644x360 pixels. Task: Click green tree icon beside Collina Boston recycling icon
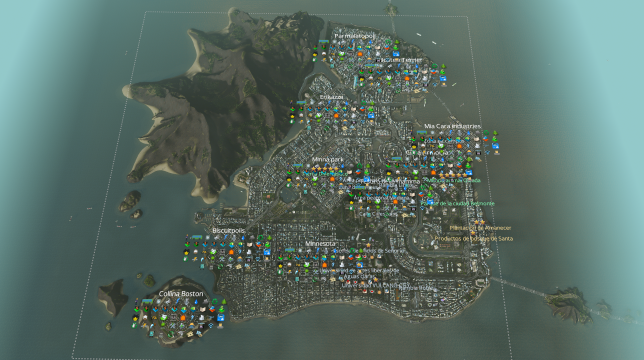224,301
